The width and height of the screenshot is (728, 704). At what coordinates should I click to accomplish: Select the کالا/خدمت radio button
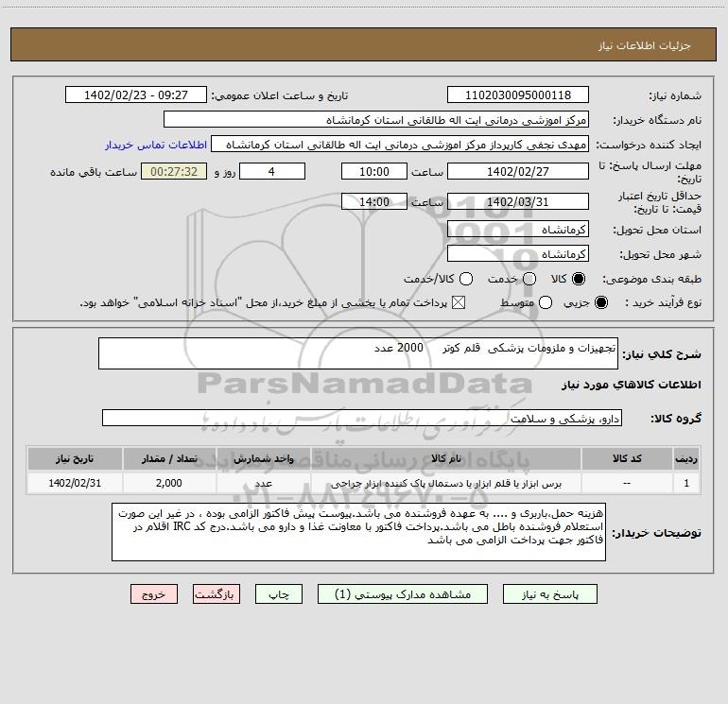[466, 279]
